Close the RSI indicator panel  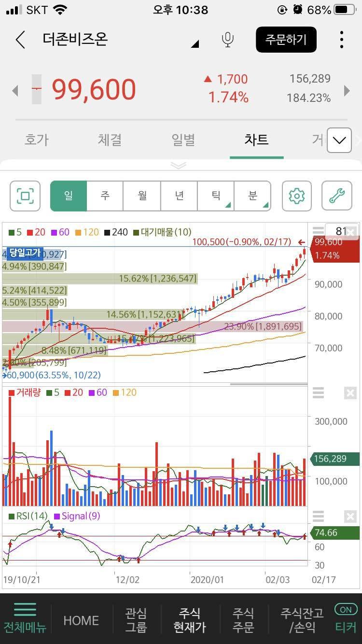coord(350,517)
